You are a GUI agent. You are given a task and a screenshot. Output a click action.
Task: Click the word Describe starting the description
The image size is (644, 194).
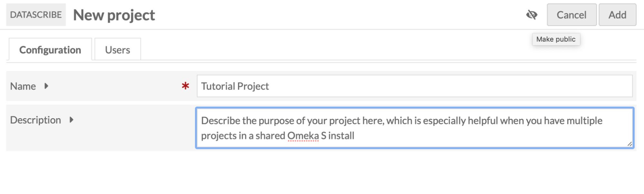pos(221,121)
